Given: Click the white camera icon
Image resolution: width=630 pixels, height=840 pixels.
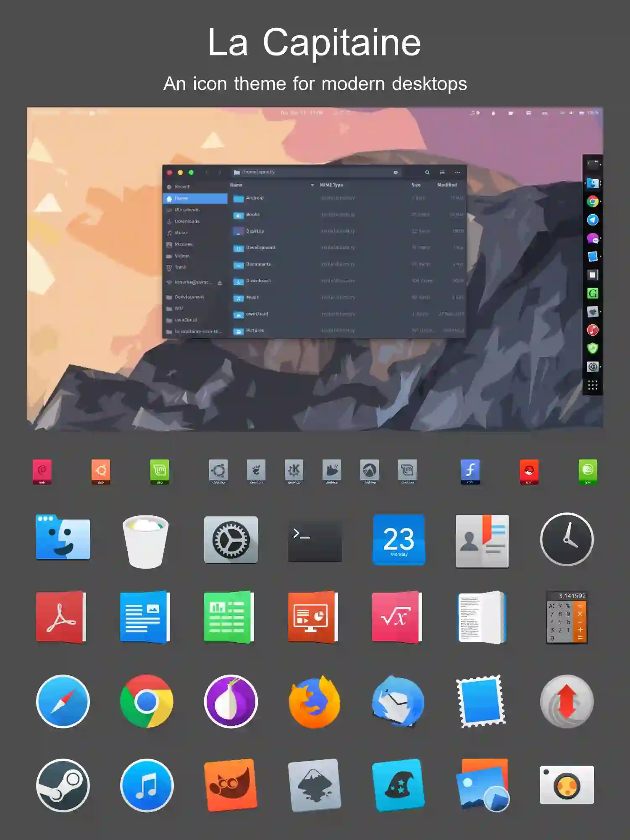Looking at the screenshot, I should 567,785.
